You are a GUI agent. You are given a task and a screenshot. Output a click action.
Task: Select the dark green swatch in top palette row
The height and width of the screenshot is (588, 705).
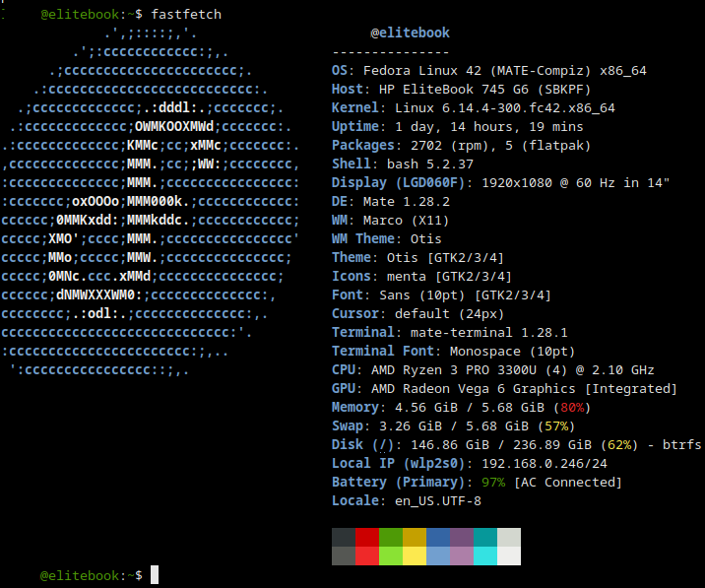[x=391, y=537]
